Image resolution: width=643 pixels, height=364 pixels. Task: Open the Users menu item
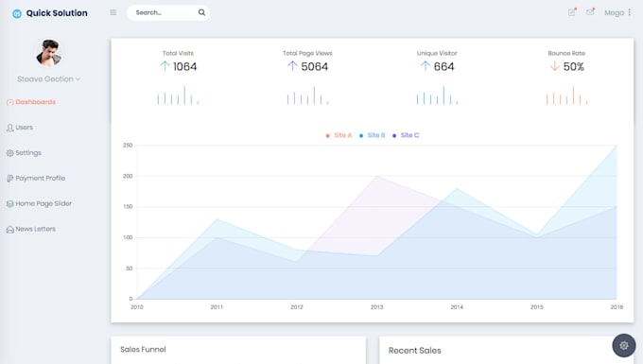click(x=25, y=128)
